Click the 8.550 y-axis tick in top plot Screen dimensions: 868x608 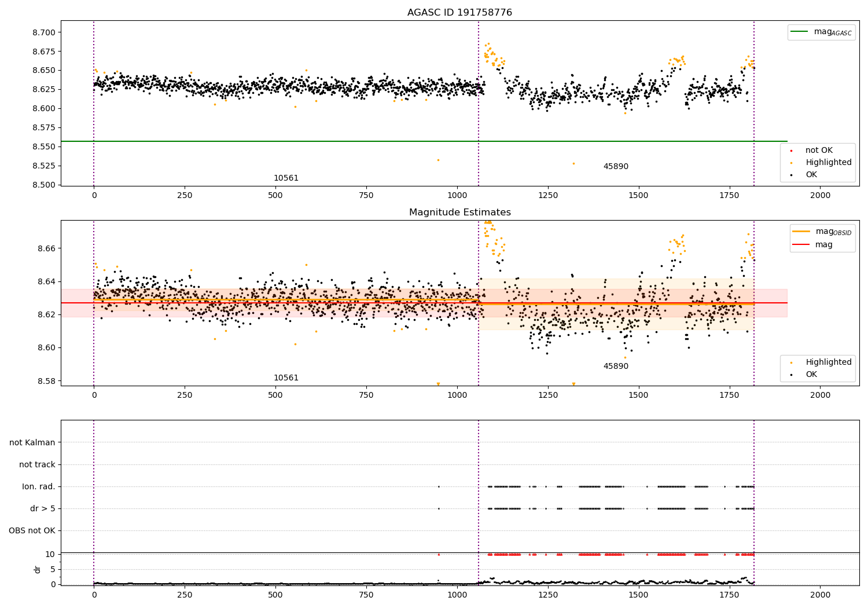44,146
